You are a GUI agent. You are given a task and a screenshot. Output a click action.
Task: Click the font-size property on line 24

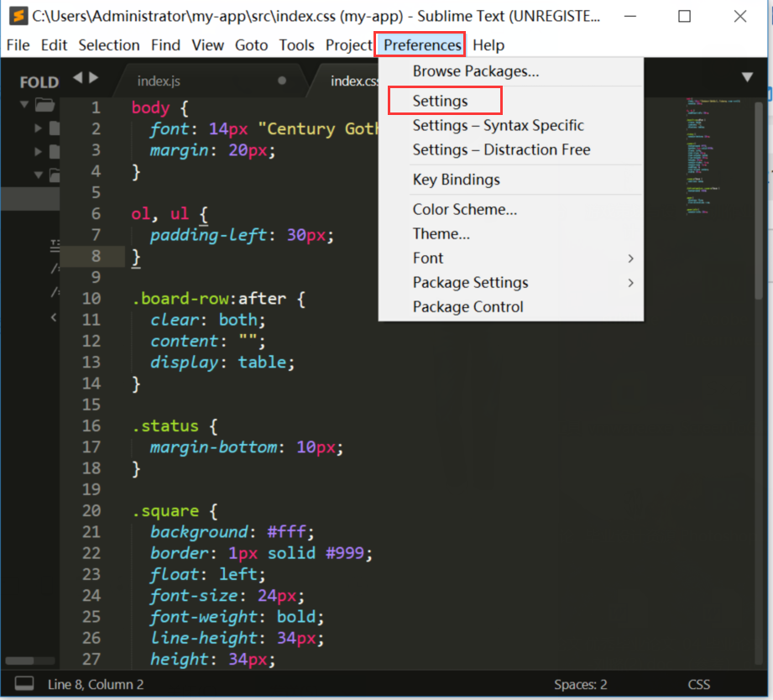[x=194, y=595]
